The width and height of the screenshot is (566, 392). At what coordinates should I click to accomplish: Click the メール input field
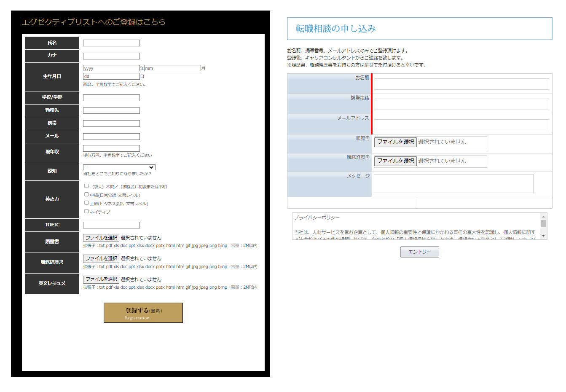coord(111,137)
